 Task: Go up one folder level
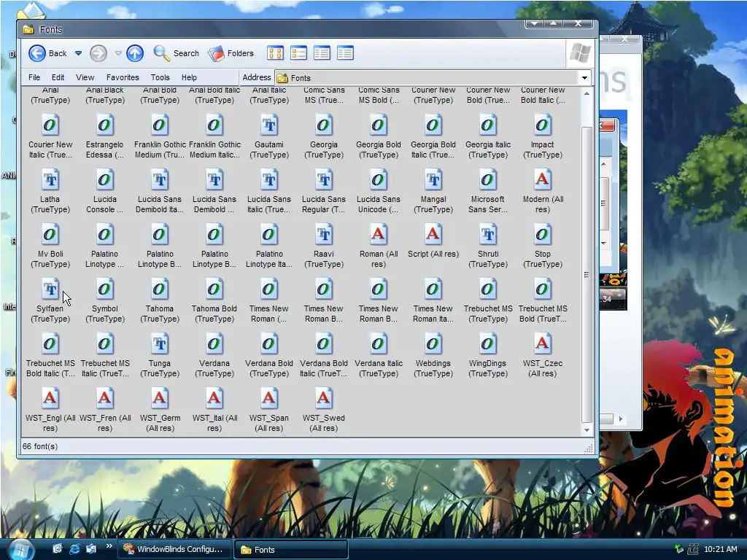pos(135,53)
